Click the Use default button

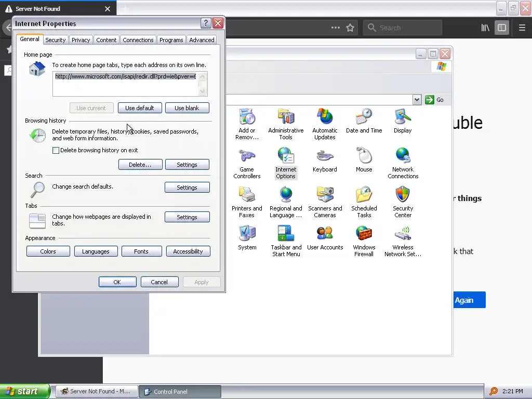tap(140, 108)
